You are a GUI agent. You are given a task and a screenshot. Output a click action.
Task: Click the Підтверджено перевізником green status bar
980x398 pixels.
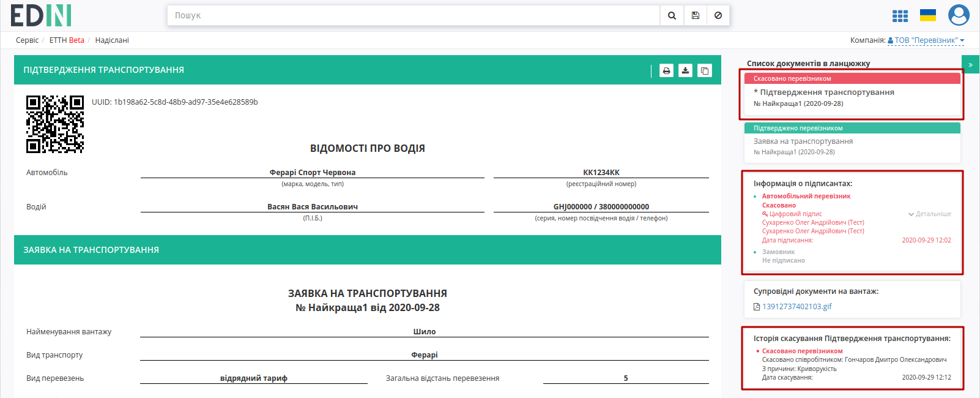852,128
